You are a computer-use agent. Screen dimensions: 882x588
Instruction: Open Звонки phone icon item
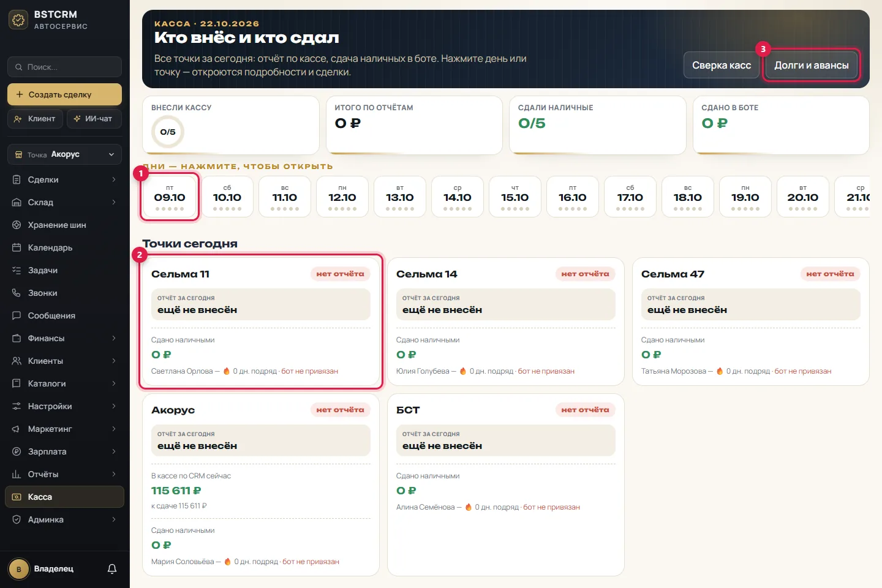(x=17, y=293)
